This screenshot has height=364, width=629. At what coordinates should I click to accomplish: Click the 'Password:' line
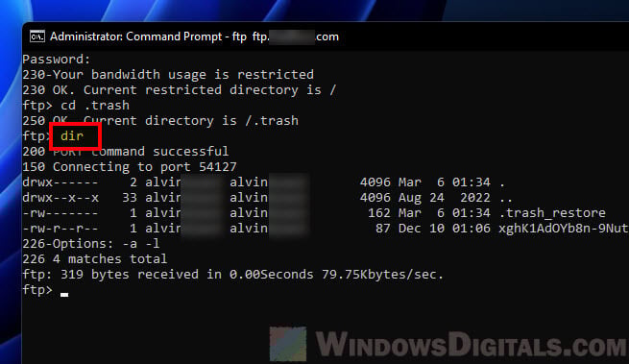click(57, 60)
